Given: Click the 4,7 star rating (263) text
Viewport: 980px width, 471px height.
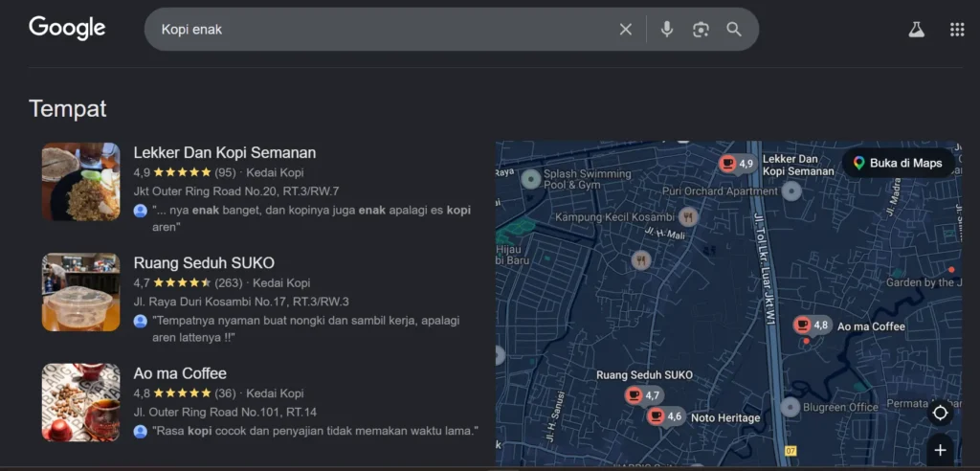Looking at the screenshot, I should click(x=189, y=282).
